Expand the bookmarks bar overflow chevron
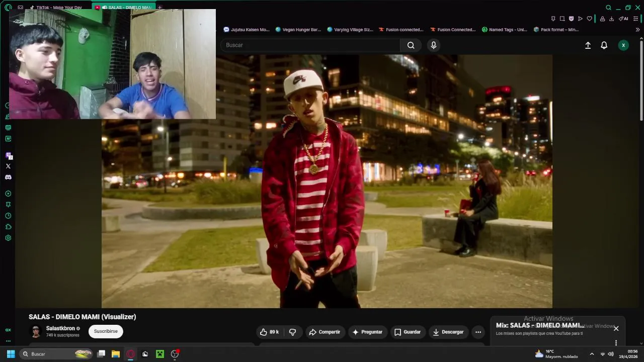Viewport: 644px width, 362px height. [637, 30]
